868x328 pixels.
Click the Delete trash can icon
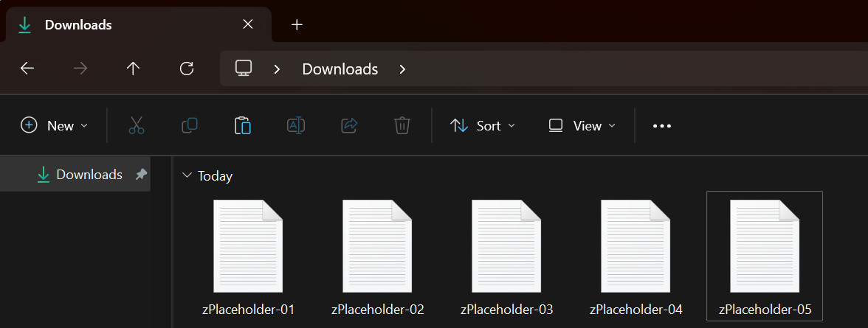(402, 125)
